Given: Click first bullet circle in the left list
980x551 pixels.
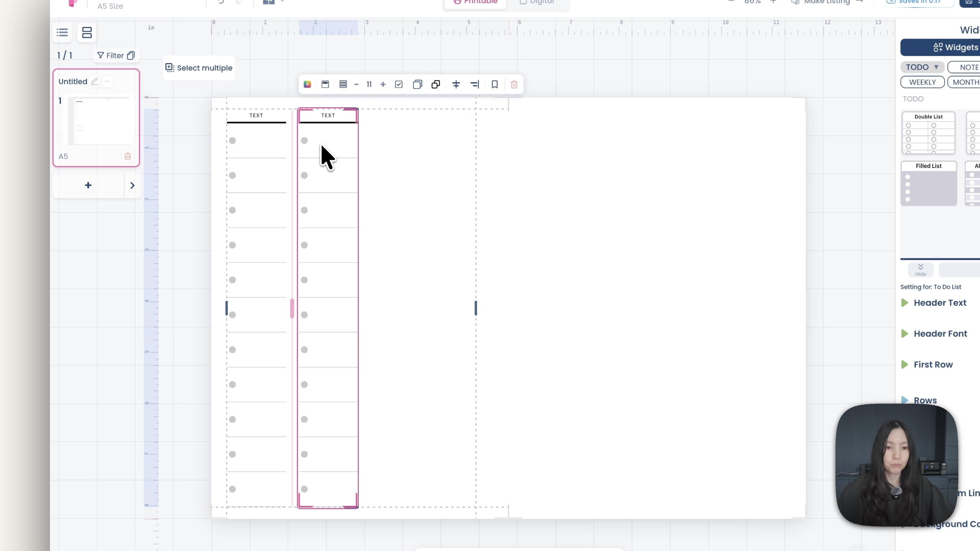Looking at the screenshot, I should point(233,140).
